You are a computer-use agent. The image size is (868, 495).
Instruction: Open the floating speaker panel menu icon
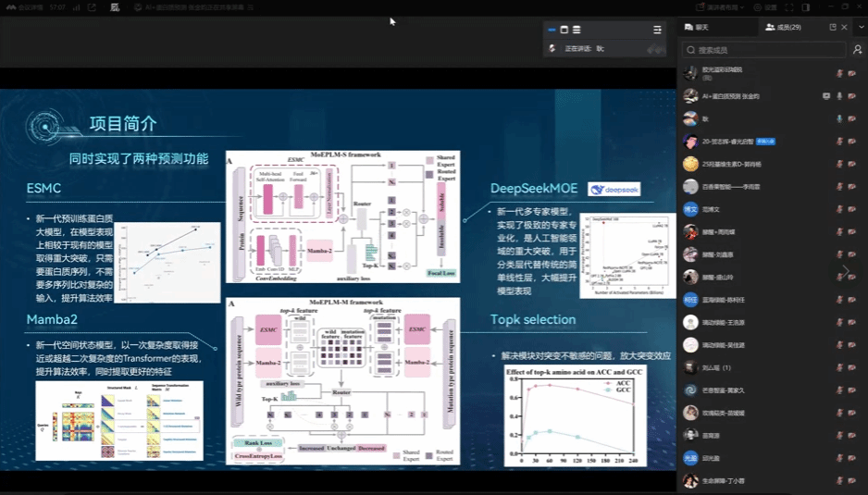tap(657, 30)
